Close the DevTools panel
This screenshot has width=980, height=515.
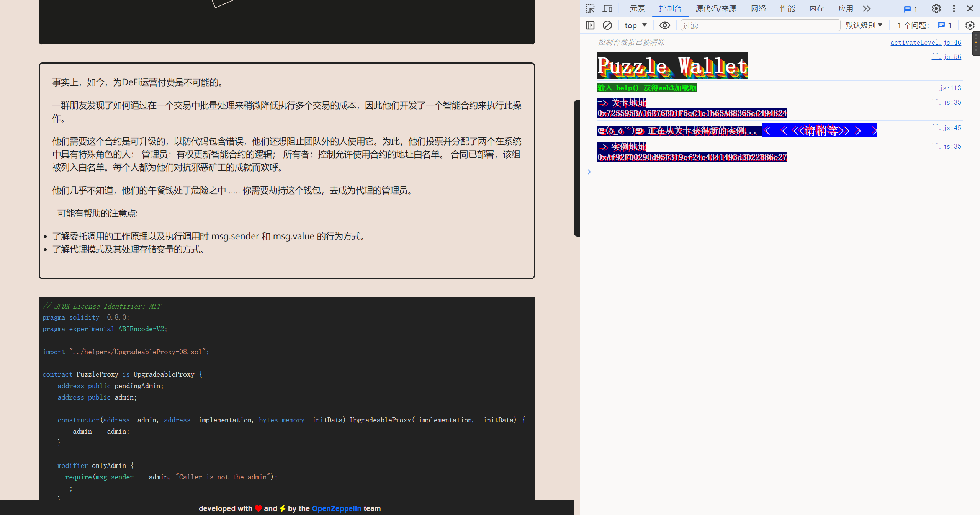click(970, 8)
